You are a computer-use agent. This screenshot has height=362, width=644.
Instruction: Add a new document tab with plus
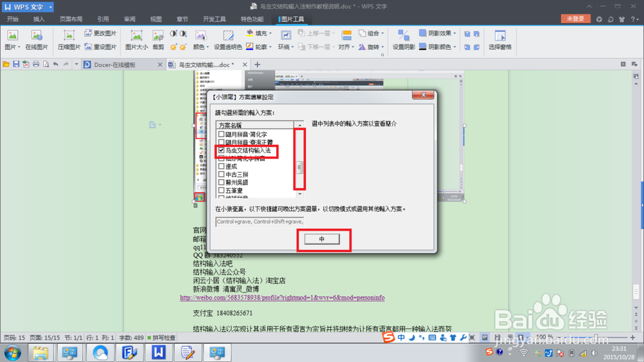click(257, 64)
